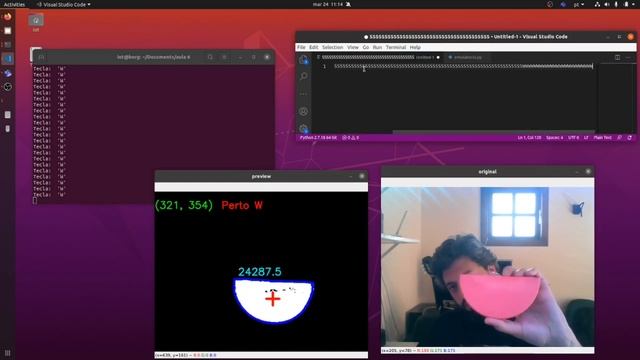Show additional views ellipsis in VS Code activity bar
This screenshot has height=360, width=640.
[x=304, y=94]
